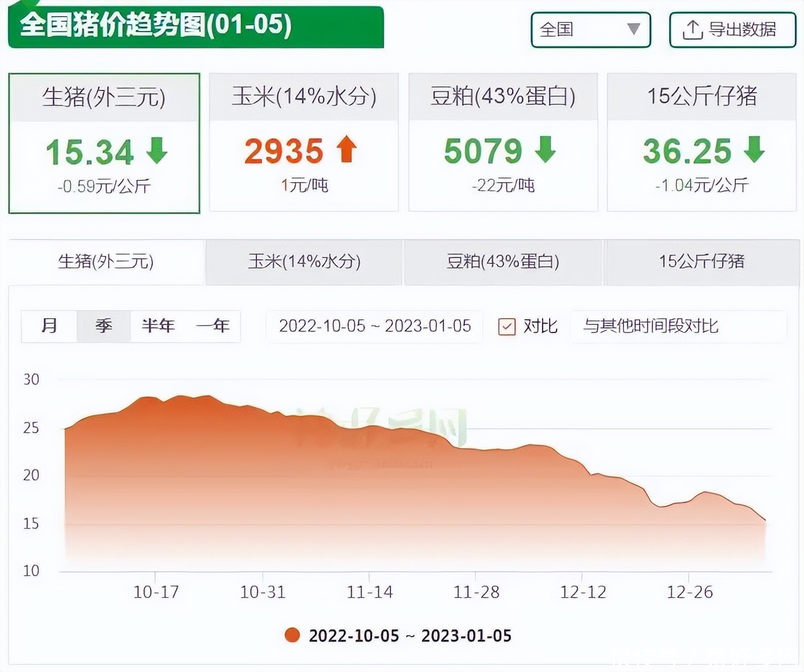Switch to the 玉米(14%水分) chart tab
Screen dimensions: 804x672
point(304,262)
